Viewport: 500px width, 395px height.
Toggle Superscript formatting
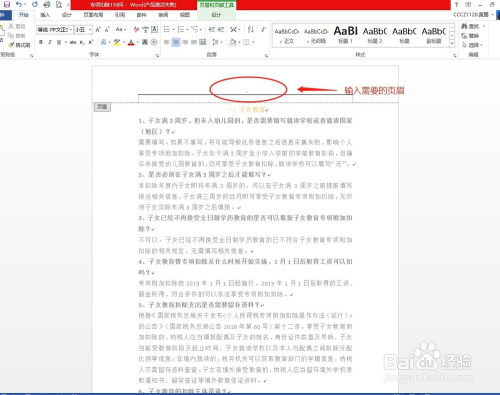(91, 42)
